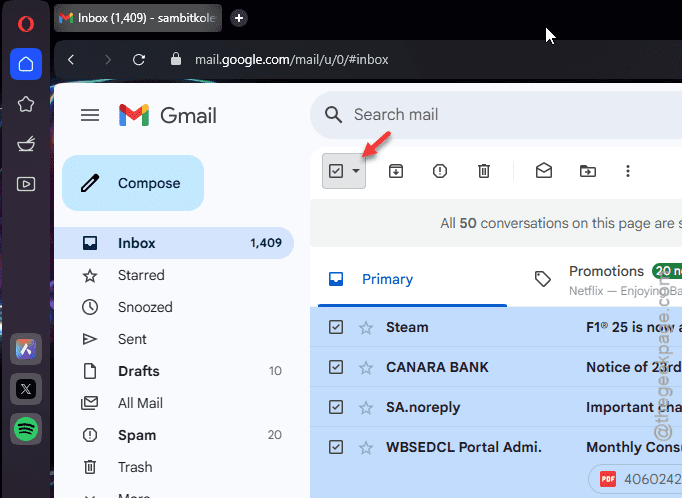Viewport: 682px width, 498px height.
Task: Click the Opera logo menu button
Action: (26, 23)
